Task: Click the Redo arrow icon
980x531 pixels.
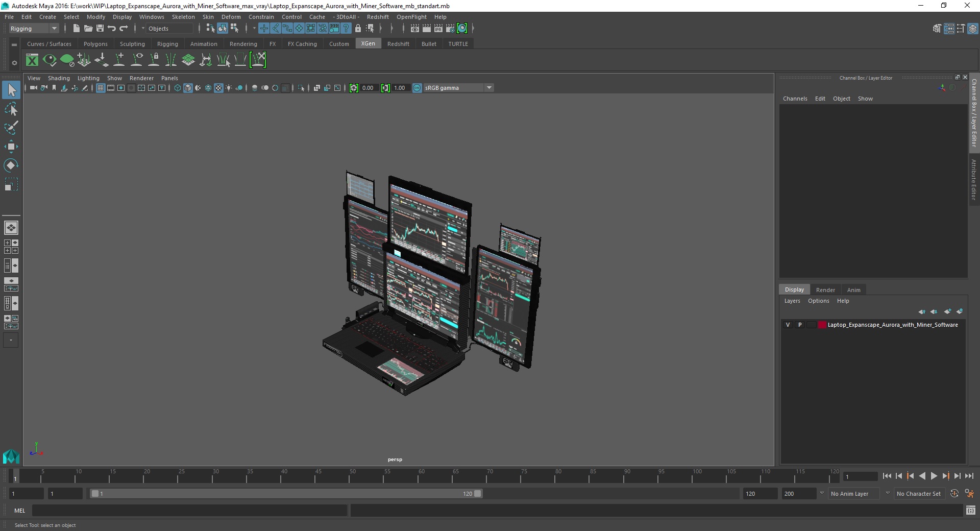Action: 124,29
